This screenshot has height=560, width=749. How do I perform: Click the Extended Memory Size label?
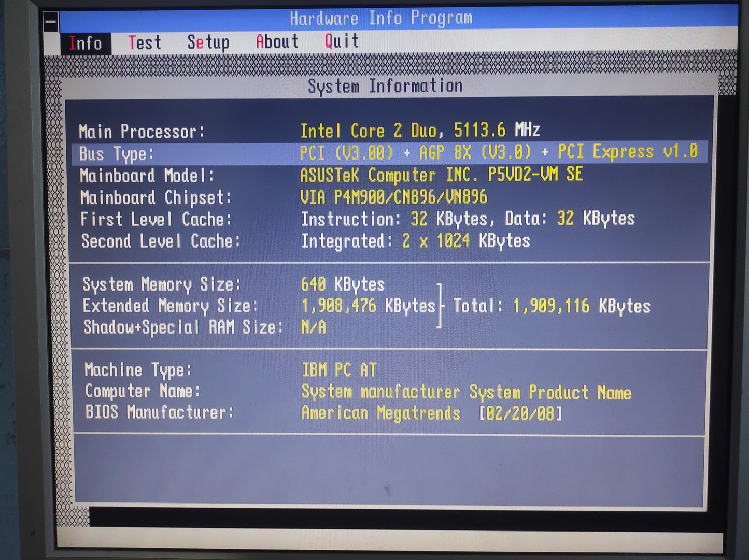170,306
